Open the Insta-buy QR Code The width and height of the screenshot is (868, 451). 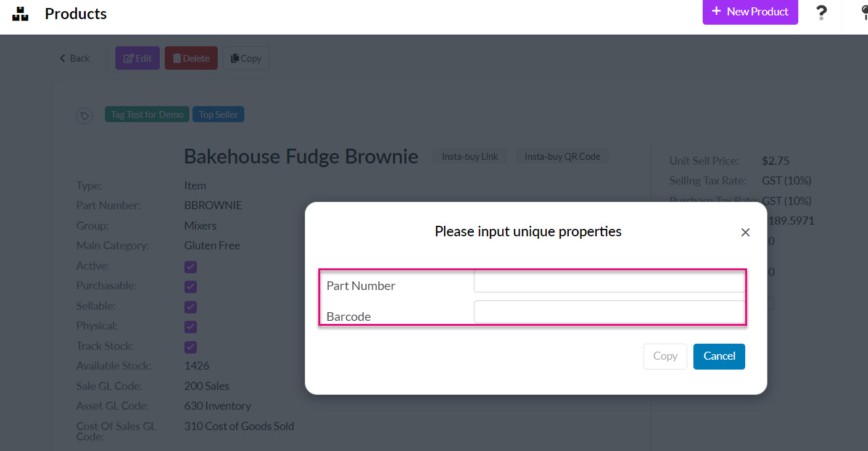(563, 157)
